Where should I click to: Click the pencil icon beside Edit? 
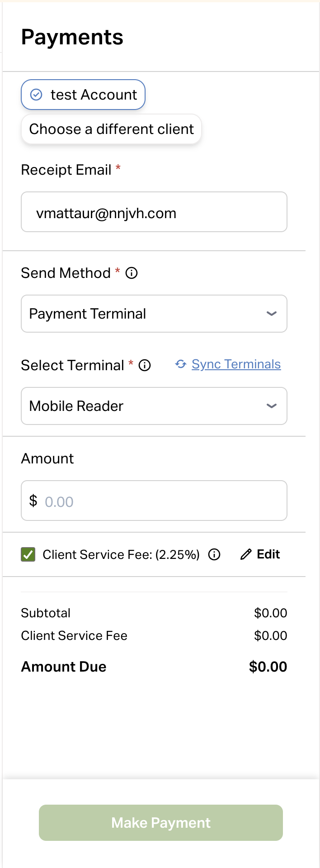coord(246,554)
